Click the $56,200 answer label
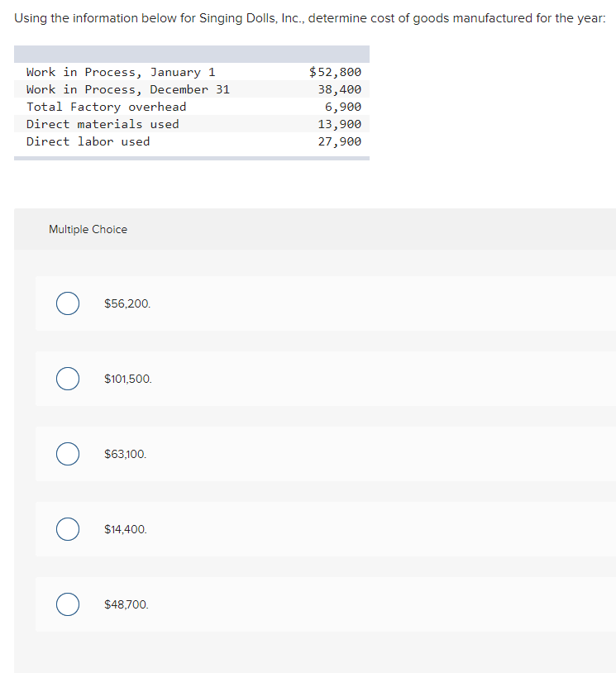Viewport: 616px width, 673px height. coord(127,303)
